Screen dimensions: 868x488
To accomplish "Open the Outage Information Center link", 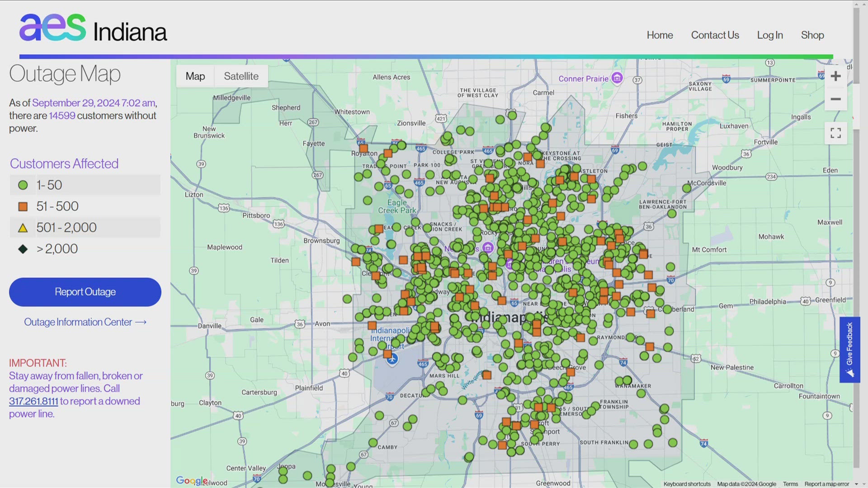I will [x=85, y=322].
